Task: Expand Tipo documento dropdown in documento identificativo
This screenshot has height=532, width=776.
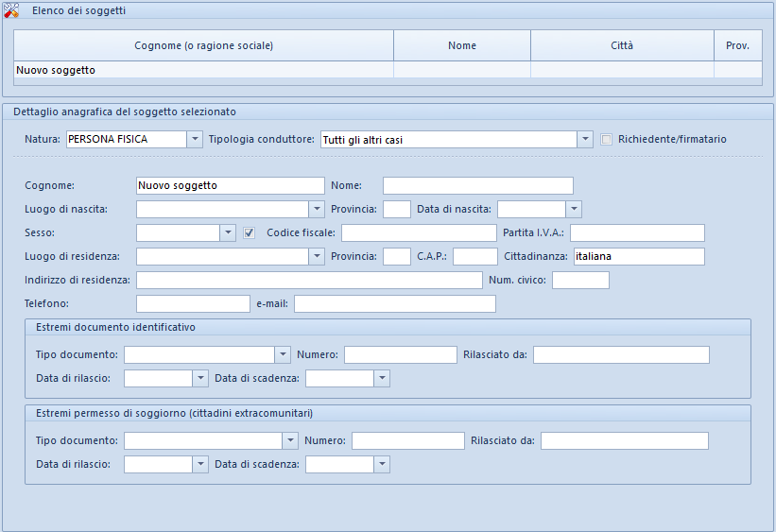Action: pyautogui.click(x=283, y=355)
